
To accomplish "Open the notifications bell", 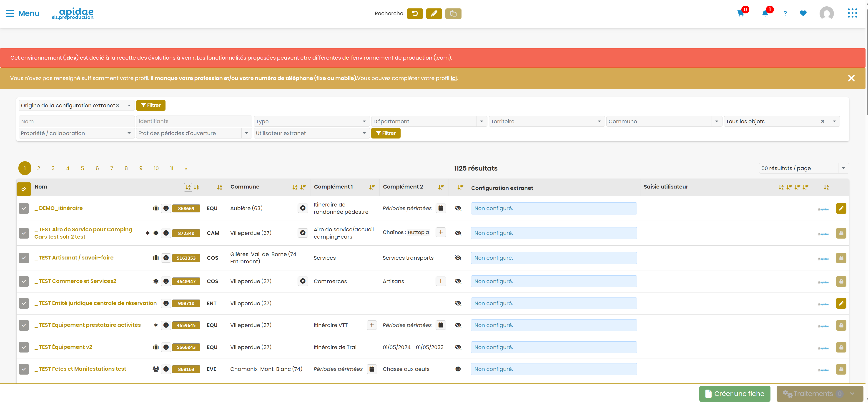I will pyautogui.click(x=765, y=13).
